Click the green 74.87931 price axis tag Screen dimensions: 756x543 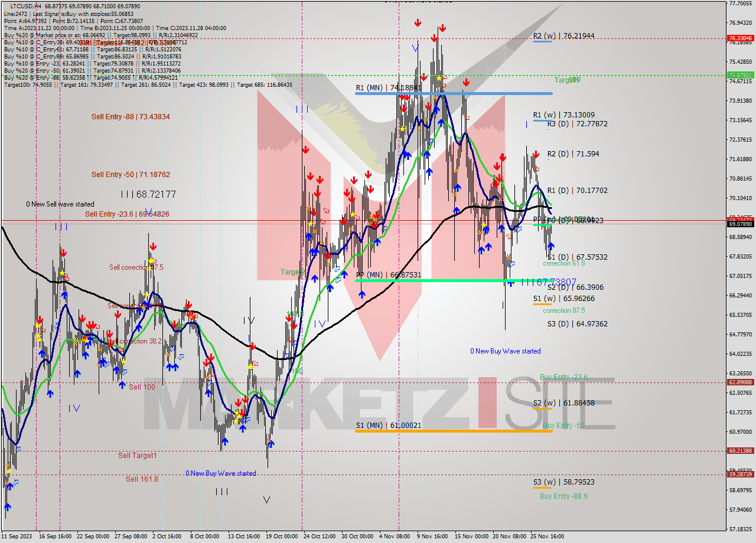(741, 75)
